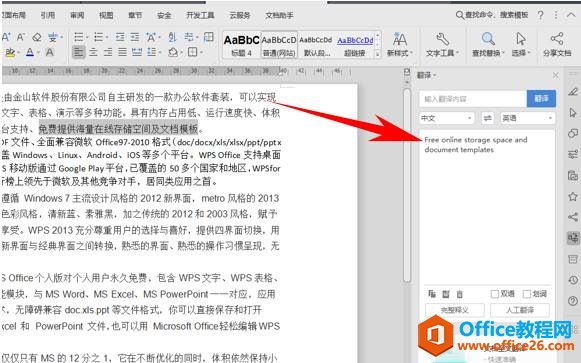Open 查找替换 find and replace

(488, 44)
